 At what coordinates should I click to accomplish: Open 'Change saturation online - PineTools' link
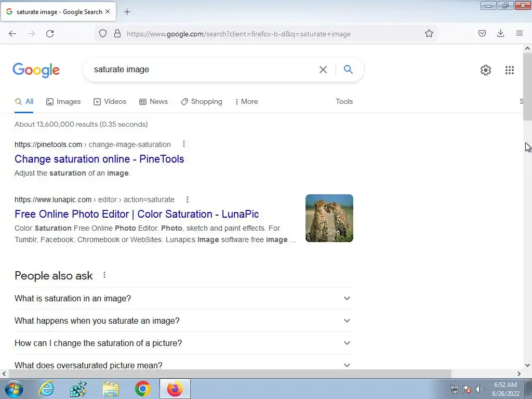pyautogui.click(x=99, y=159)
